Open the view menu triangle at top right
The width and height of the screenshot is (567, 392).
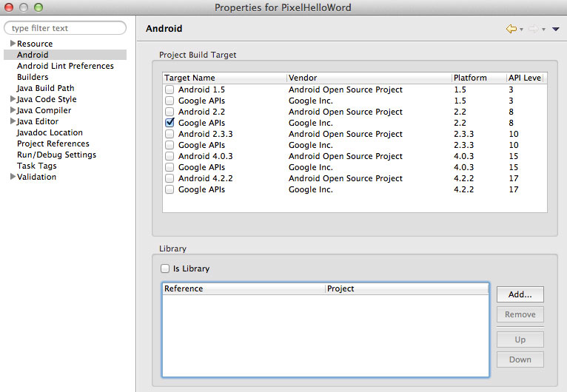(556, 30)
